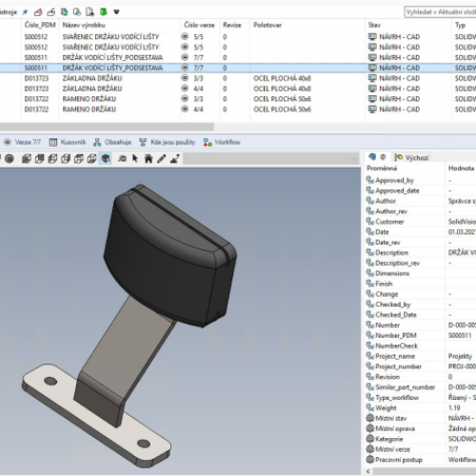This screenshot has height=476, width=476.
Task: Select the RAMENO DRŽÁKU row with version 3/3
Action: pyautogui.click(x=238, y=99)
